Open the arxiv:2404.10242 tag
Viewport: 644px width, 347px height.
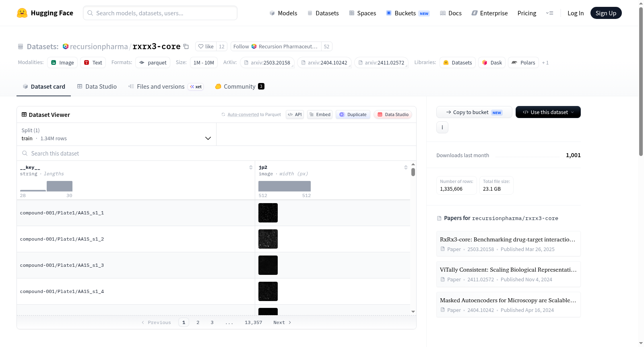coord(324,62)
